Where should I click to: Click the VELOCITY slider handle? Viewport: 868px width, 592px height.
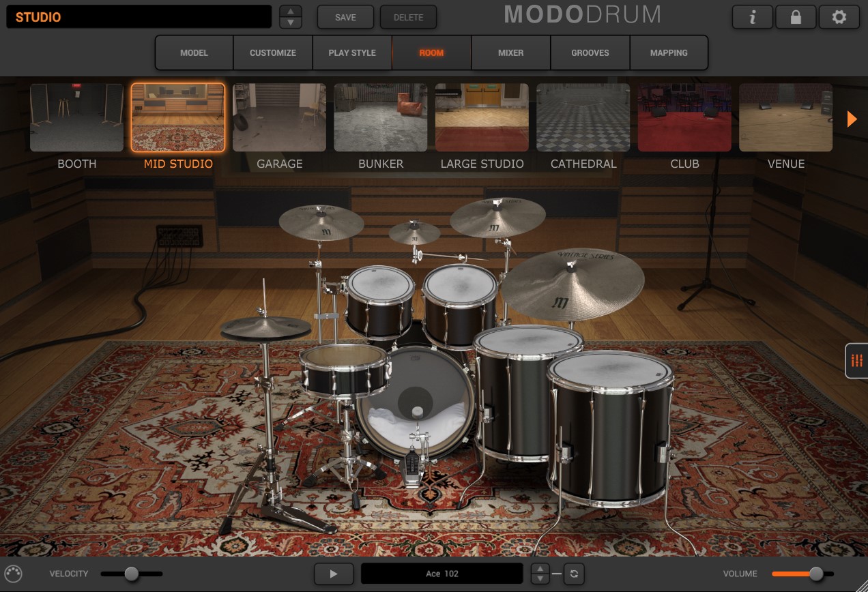132,574
